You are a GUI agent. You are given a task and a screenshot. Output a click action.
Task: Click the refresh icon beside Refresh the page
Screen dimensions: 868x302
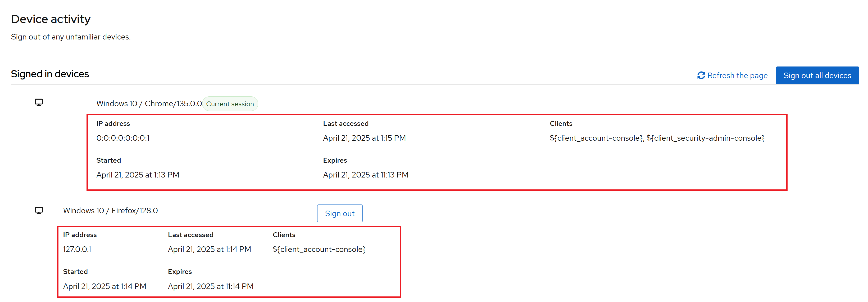702,75
